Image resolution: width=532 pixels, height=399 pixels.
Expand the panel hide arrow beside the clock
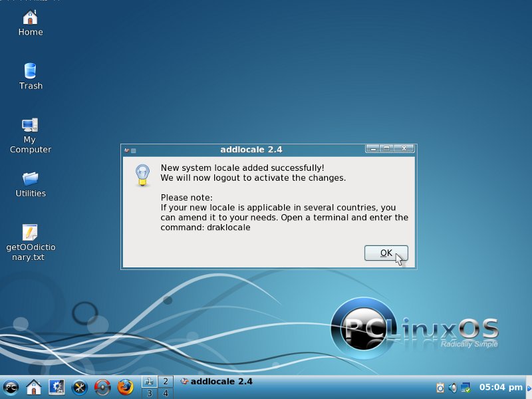tap(528, 387)
